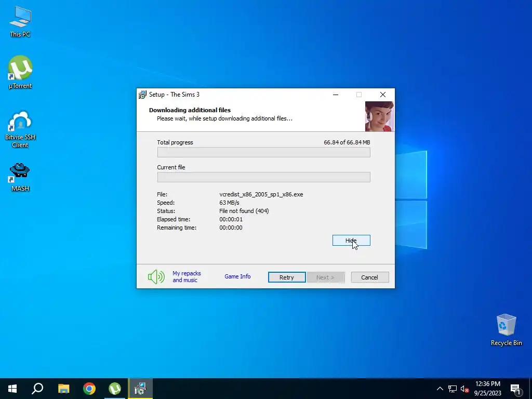Click the status text File not found (404)
The image size is (532, 399).
tap(244, 211)
